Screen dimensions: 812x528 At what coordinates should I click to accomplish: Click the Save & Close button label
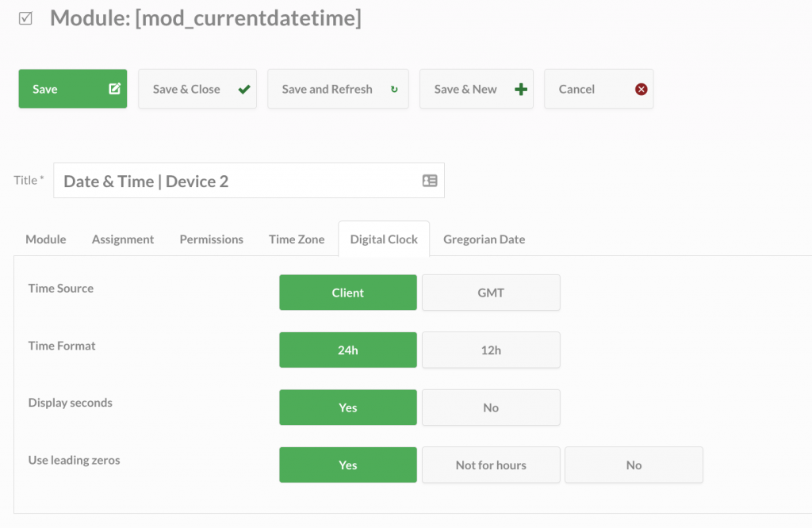tap(186, 89)
